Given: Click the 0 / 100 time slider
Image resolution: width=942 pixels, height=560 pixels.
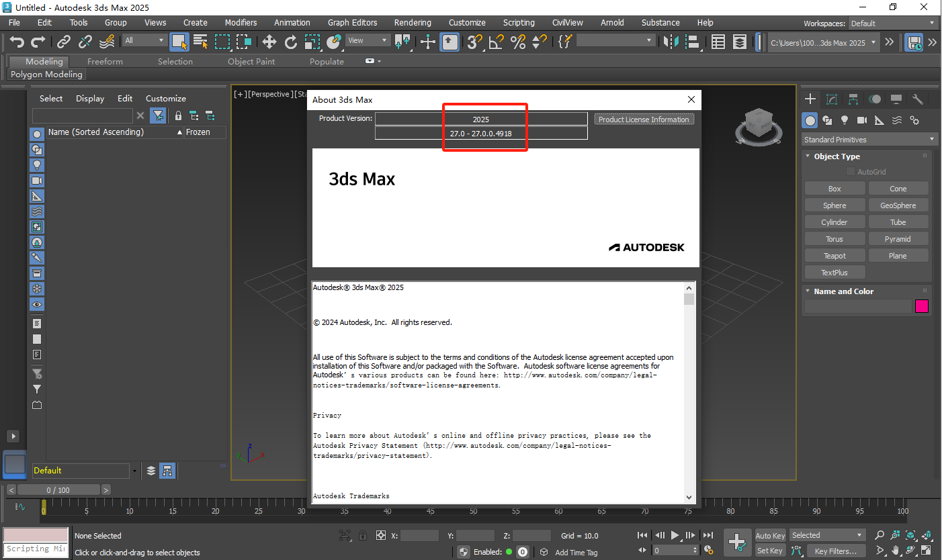Looking at the screenshot, I should coord(60,490).
